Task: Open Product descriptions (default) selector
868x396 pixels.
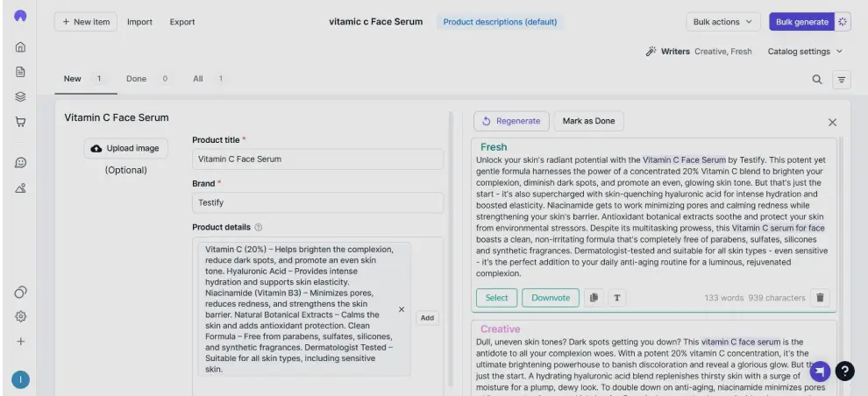Action: [x=500, y=22]
